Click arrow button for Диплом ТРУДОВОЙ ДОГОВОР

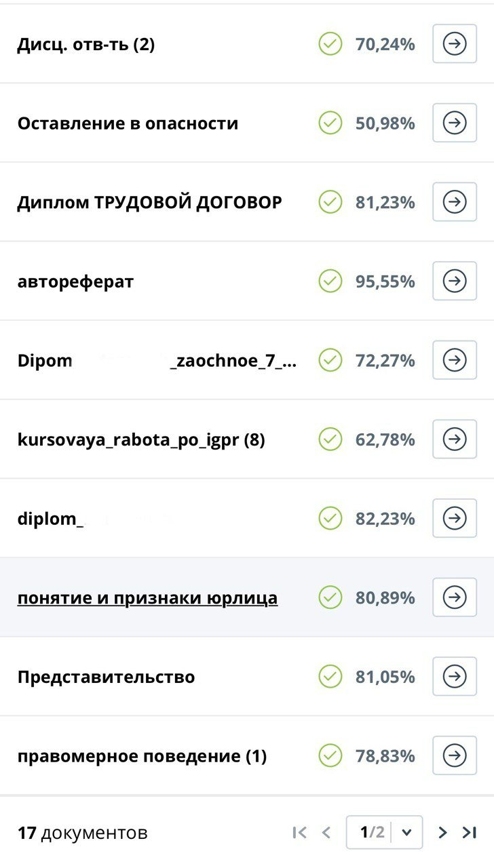455,202
